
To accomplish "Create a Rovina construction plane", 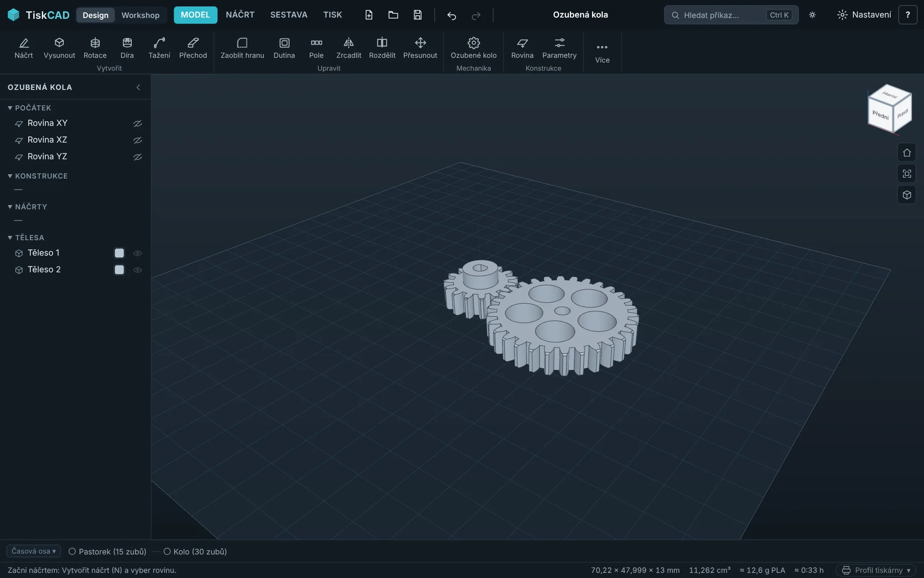I will coord(522,48).
